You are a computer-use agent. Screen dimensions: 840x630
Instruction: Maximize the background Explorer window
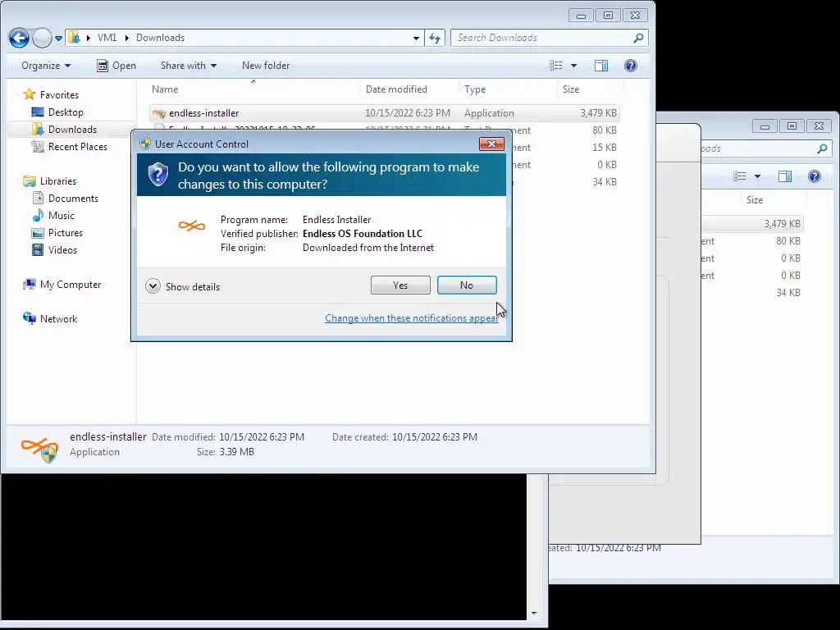(x=792, y=126)
